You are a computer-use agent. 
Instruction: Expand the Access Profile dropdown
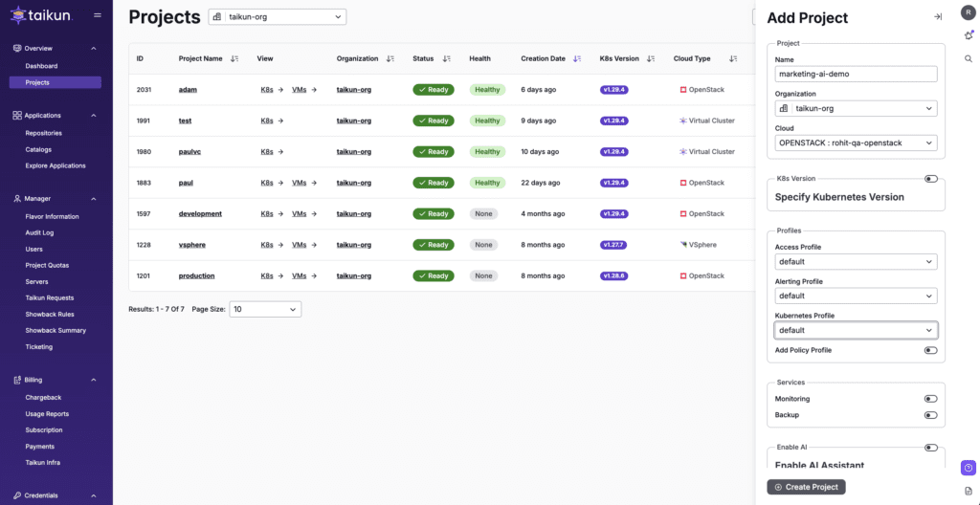pyautogui.click(x=856, y=261)
